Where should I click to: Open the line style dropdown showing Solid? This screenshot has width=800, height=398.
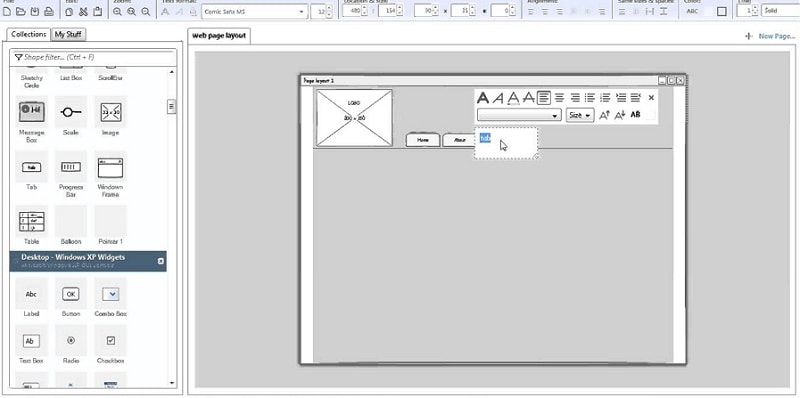click(780, 11)
